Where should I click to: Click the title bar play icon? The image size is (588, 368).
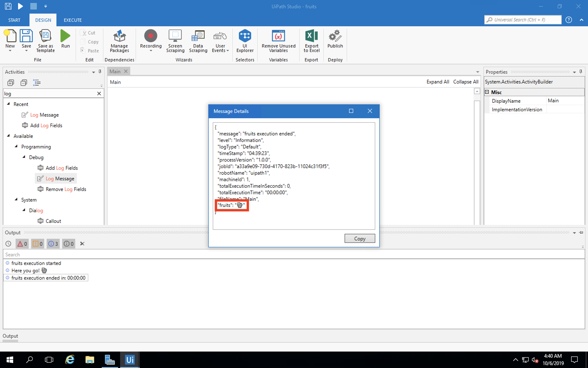click(20, 6)
